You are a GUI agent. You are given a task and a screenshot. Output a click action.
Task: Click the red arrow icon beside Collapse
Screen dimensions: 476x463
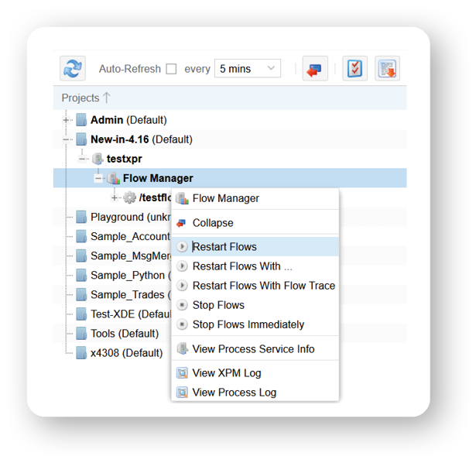coord(181,223)
